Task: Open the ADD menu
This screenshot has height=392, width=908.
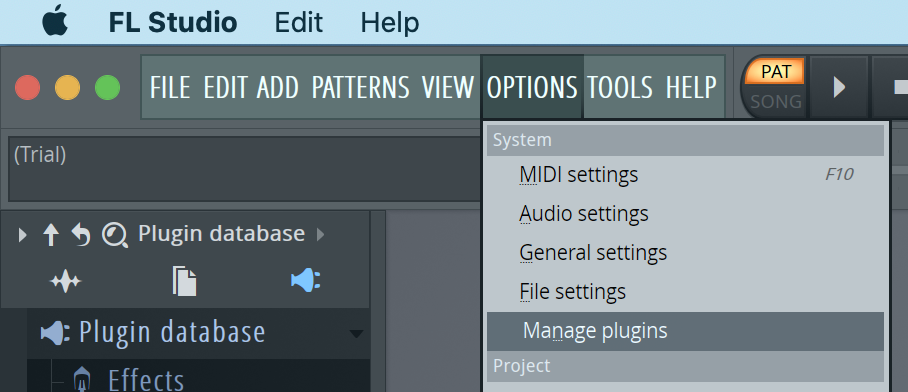Action: pos(277,87)
